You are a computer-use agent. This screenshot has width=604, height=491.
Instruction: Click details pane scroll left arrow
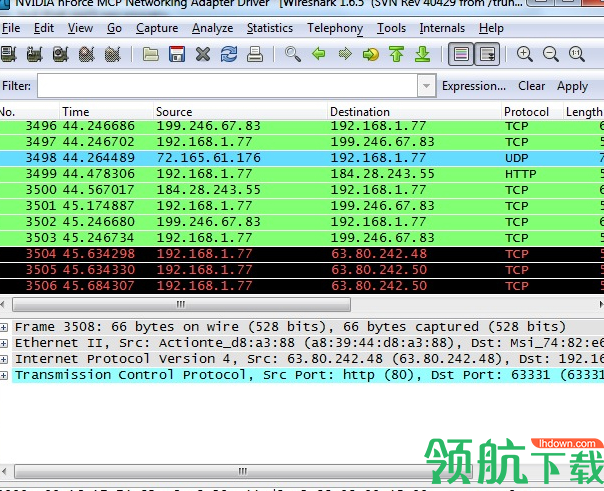coord(4,471)
